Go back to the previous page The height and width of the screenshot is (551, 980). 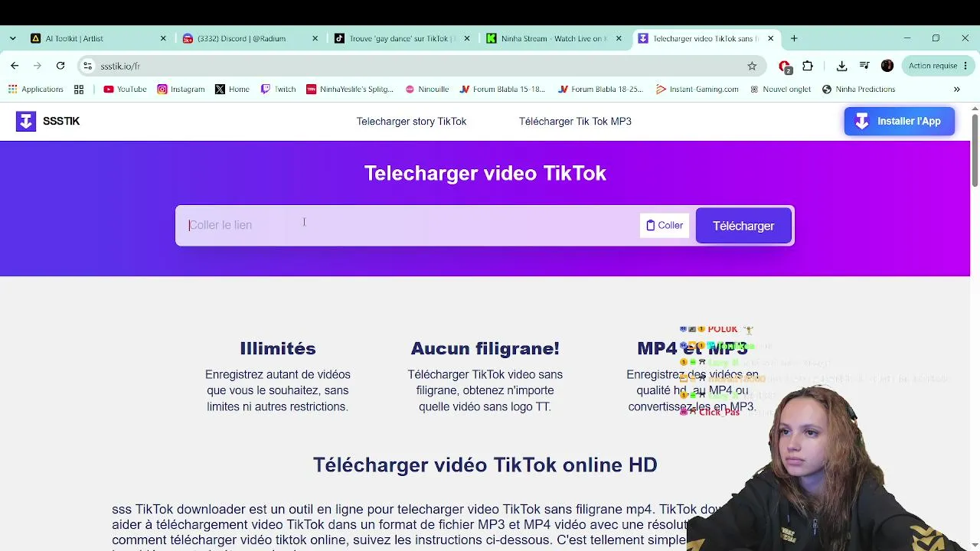[x=15, y=66]
